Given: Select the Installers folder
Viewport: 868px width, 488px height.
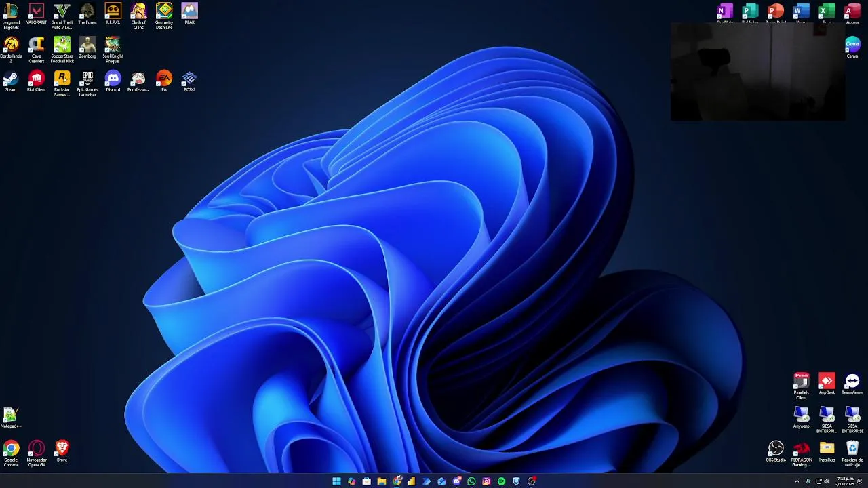Looking at the screenshot, I should (827, 452).
